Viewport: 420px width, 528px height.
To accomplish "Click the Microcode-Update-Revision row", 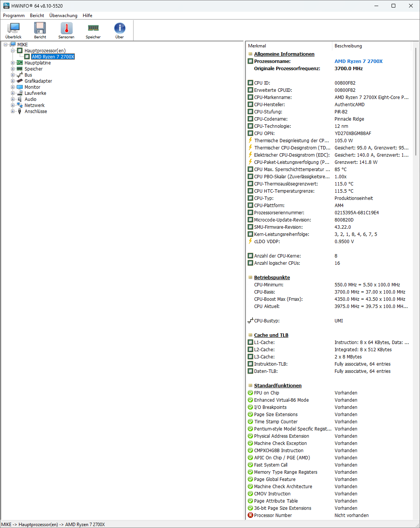I will coord(329,220).
